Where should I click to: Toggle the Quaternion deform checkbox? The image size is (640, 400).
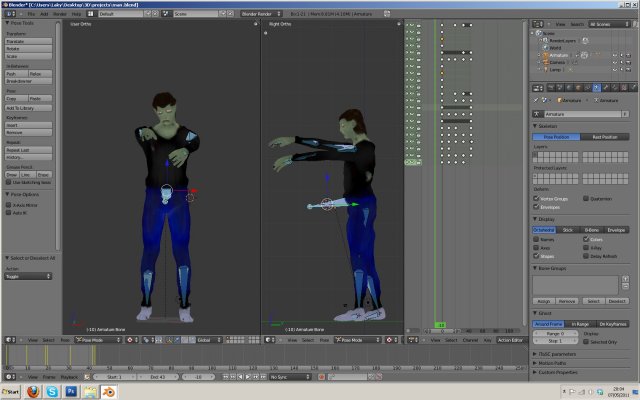[586, 198]
